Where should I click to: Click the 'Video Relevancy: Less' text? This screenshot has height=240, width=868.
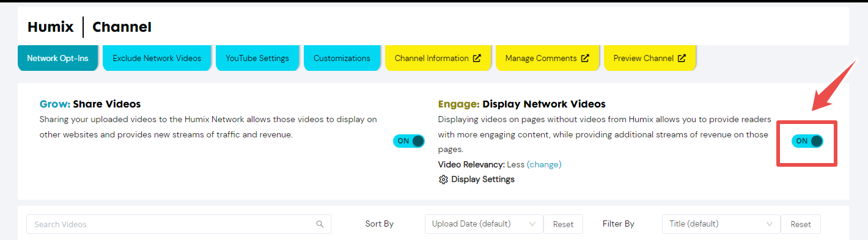pos(482,164)
